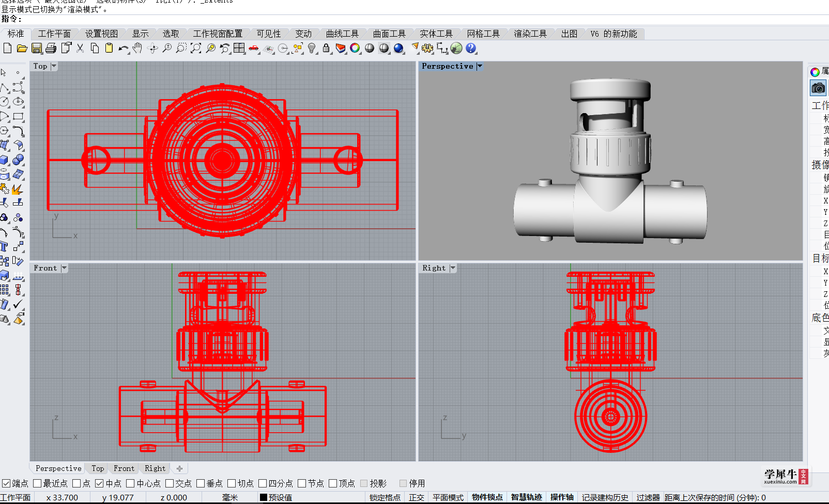Click the four-viewport layout icon
Image resolution: width=829 pixels, height=504 pixels.
(239, 48)
